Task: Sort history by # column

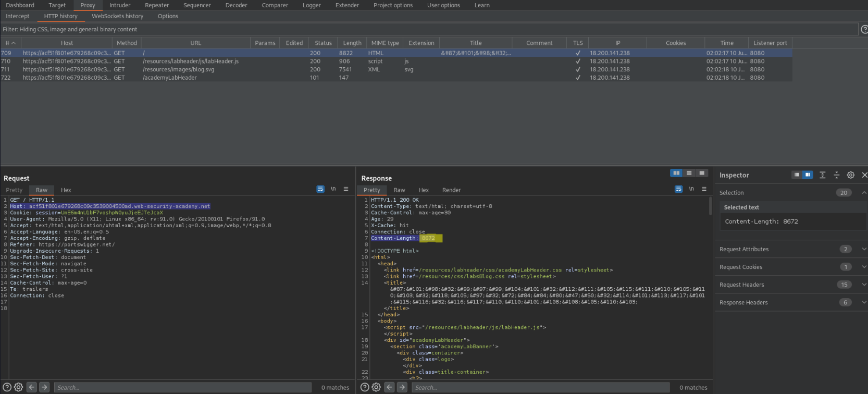Action: (10, 43)
